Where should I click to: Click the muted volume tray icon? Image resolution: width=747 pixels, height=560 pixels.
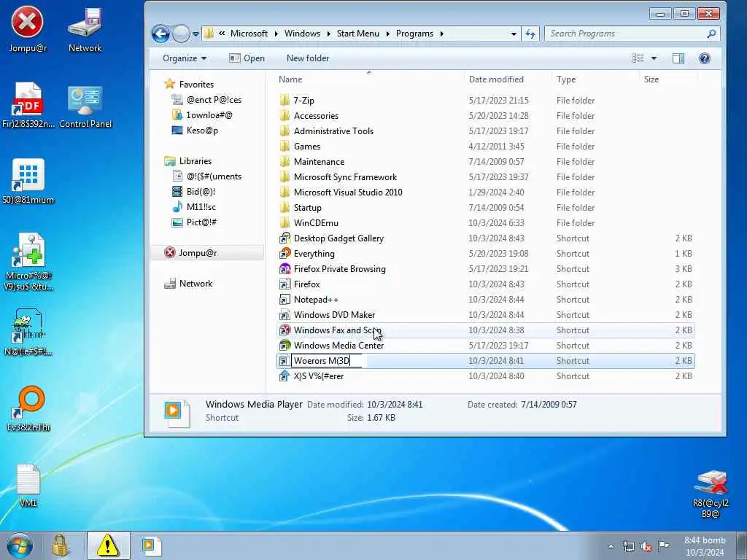pos(646,546)
